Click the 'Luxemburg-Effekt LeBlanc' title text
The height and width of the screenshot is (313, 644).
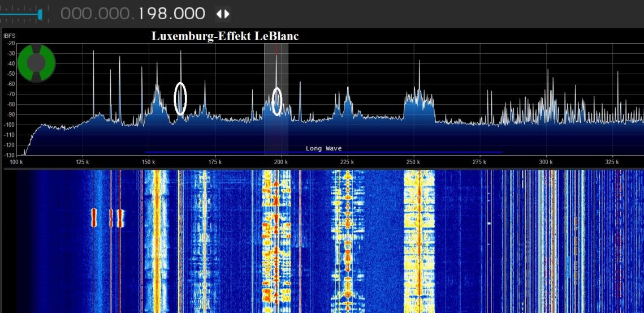[225, 36]
